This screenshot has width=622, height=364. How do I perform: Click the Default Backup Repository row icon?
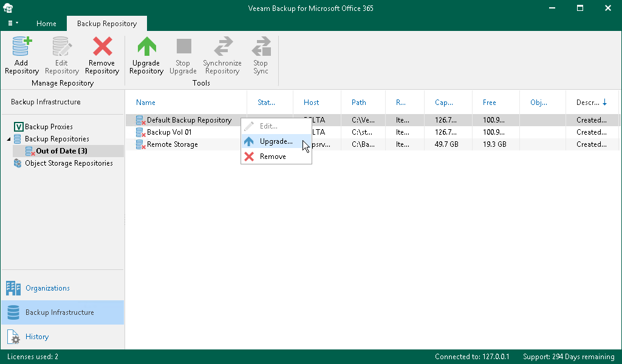[x=140, y=120]
